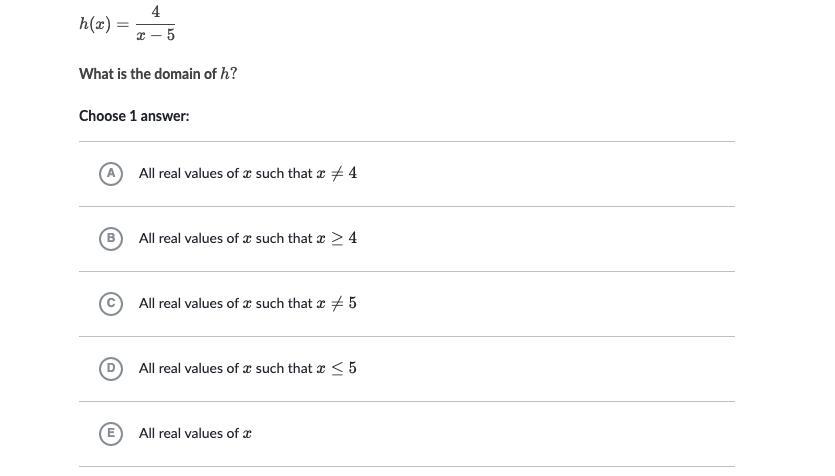835x476 pixels.
Task: Click the denominator 'x − 5'
Action: tap(156, 36)
